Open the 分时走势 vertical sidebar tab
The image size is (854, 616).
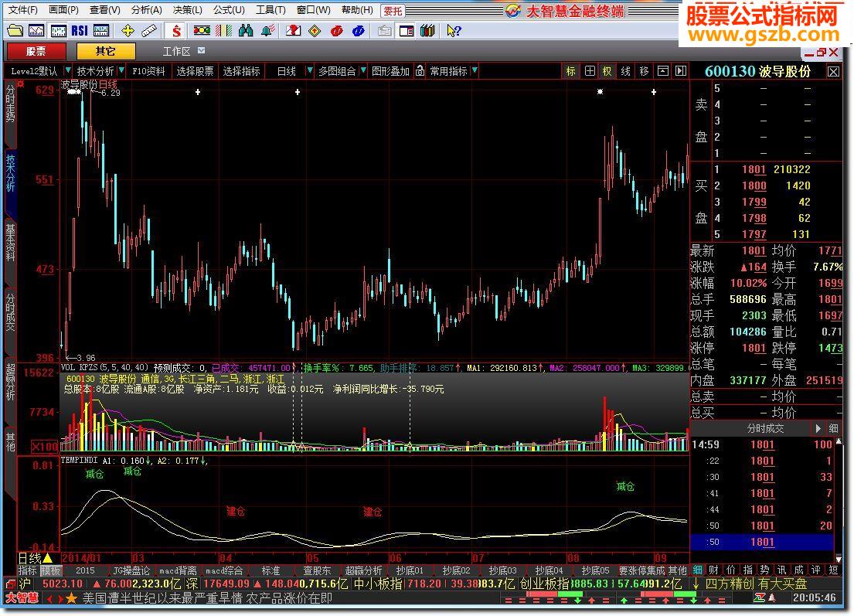(x=10, y=102)
